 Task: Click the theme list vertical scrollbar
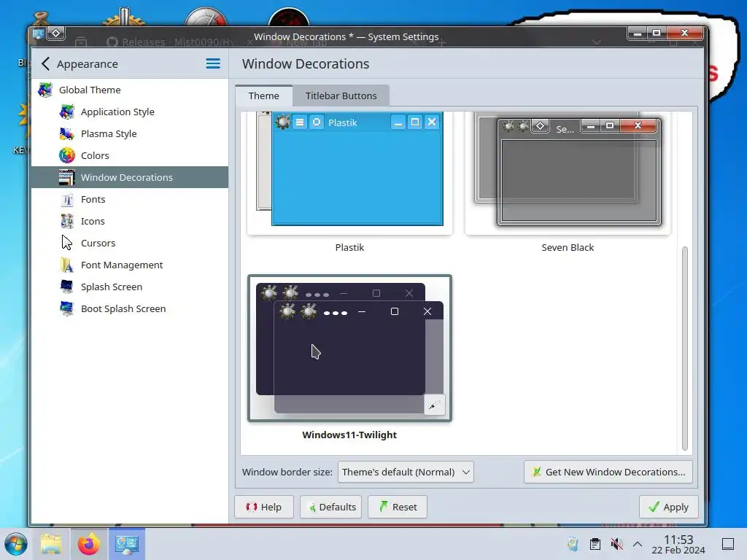pos(684,348)
